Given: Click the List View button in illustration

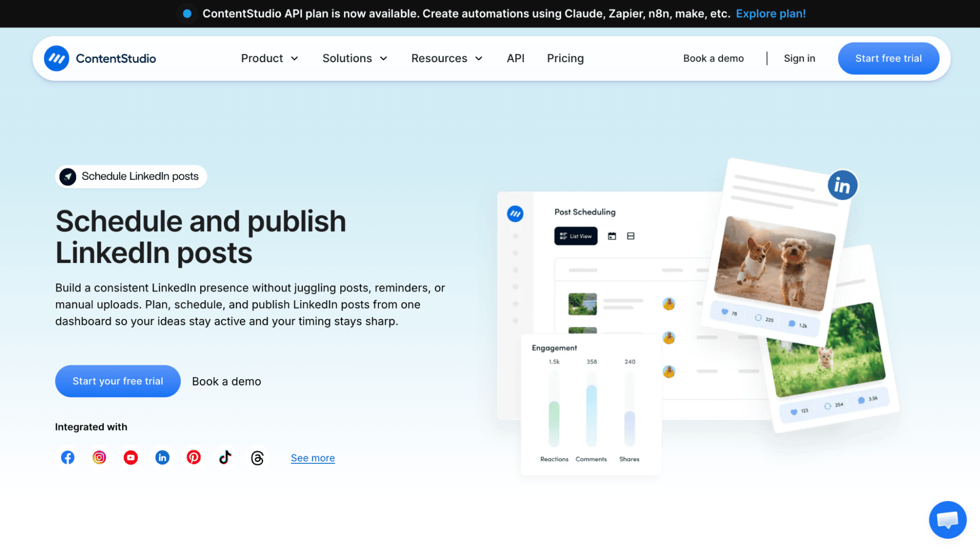Looking at the screenshot, I should tap(576, 236).
